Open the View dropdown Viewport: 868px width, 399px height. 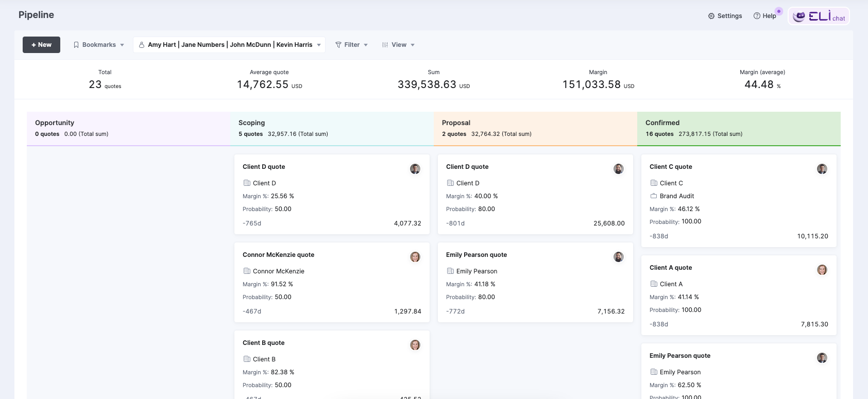[399, 45]
